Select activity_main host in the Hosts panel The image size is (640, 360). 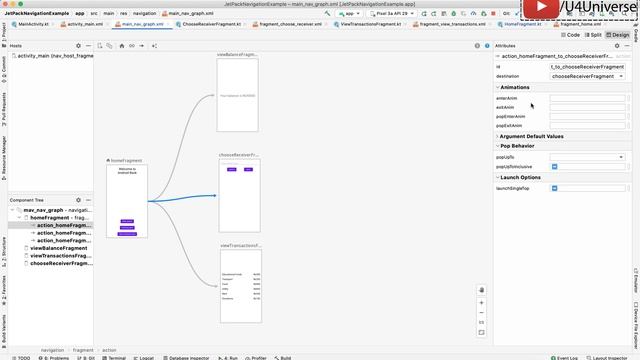(x=53, y=56)
